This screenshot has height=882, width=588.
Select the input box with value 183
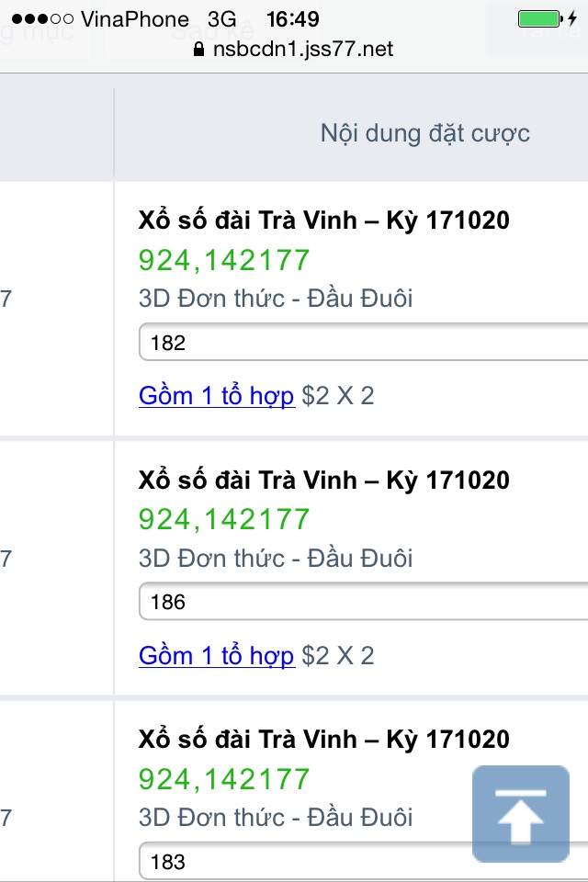point(303,862)
